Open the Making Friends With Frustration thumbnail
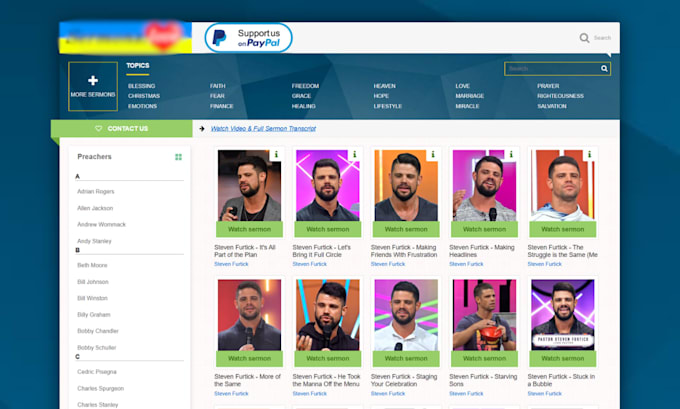680x409 pixels. (x=406, y=186)
